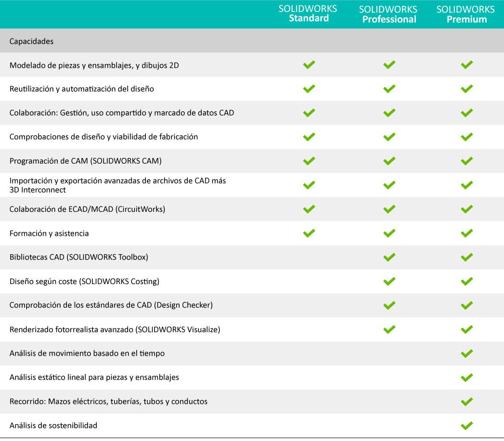This screenshot has height=441, width=504.
Task: Click the Premium checkmark for SOLIDWORKS Toolbox row
Action: (x=467, y=257)
